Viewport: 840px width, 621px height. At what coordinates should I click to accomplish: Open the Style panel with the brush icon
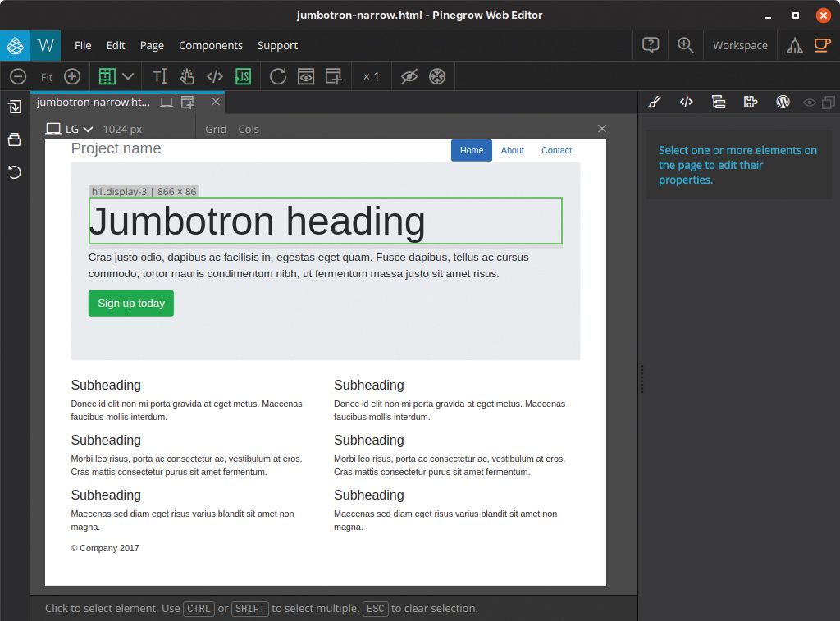tap(654, 102)
